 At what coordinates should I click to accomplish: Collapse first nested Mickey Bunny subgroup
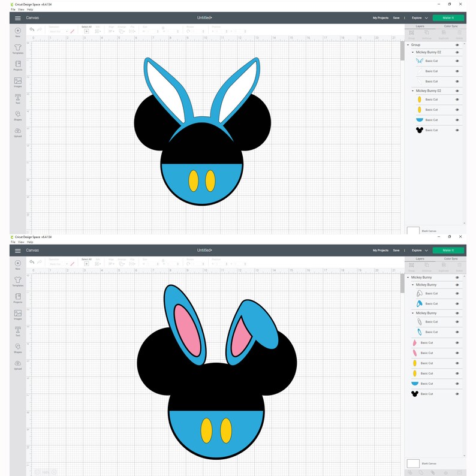click(413, 285)
